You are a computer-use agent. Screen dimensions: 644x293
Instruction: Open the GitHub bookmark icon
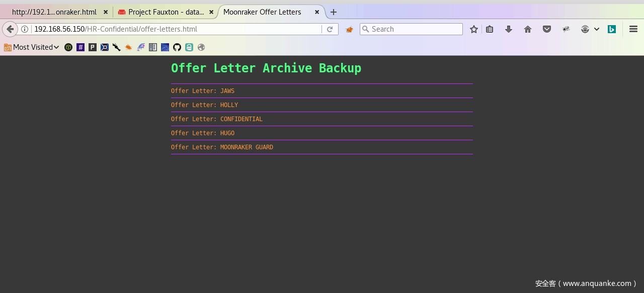coord(177,47)
